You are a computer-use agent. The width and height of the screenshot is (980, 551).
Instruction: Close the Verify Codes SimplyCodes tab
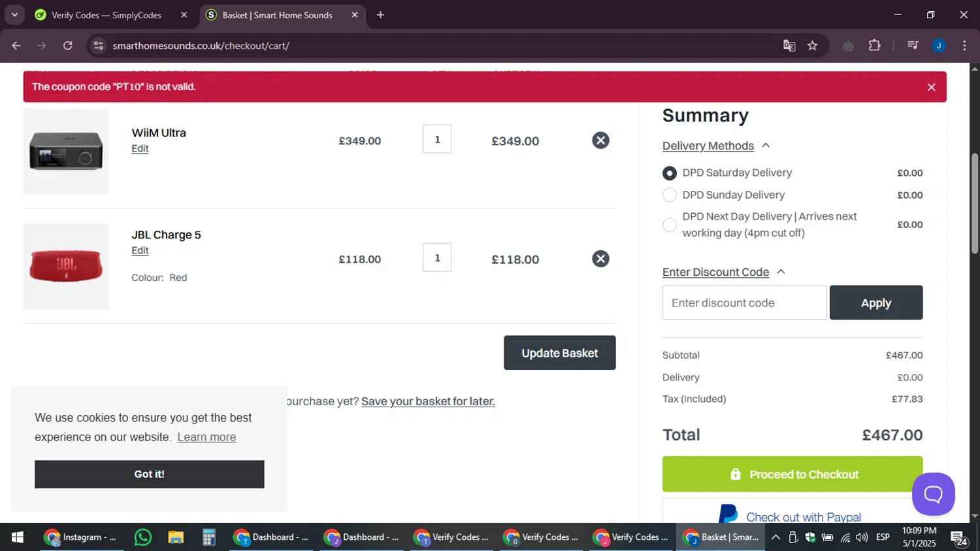point(184,15)
